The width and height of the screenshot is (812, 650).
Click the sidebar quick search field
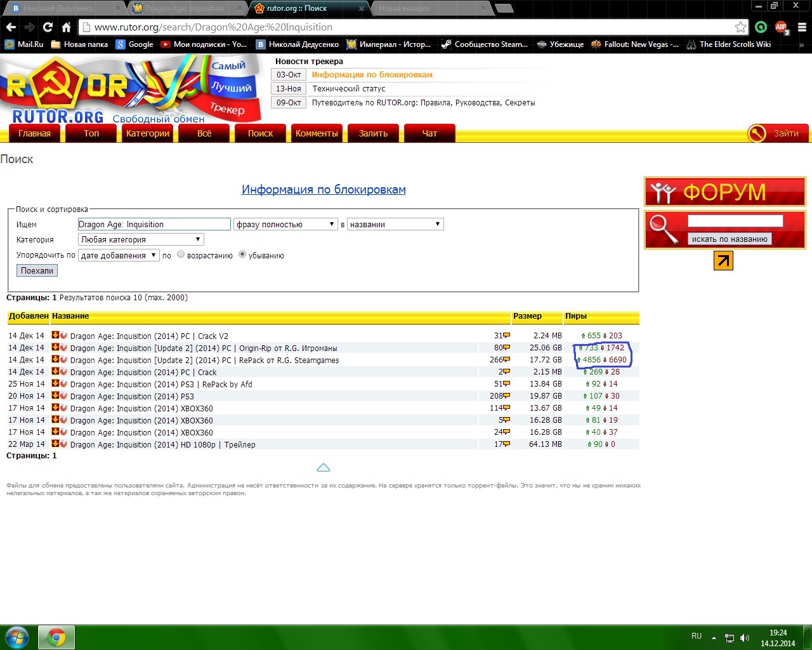coord(735,221)
